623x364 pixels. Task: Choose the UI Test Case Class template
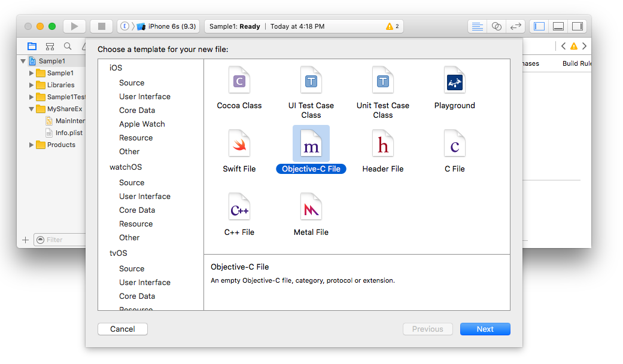(311, 81)
